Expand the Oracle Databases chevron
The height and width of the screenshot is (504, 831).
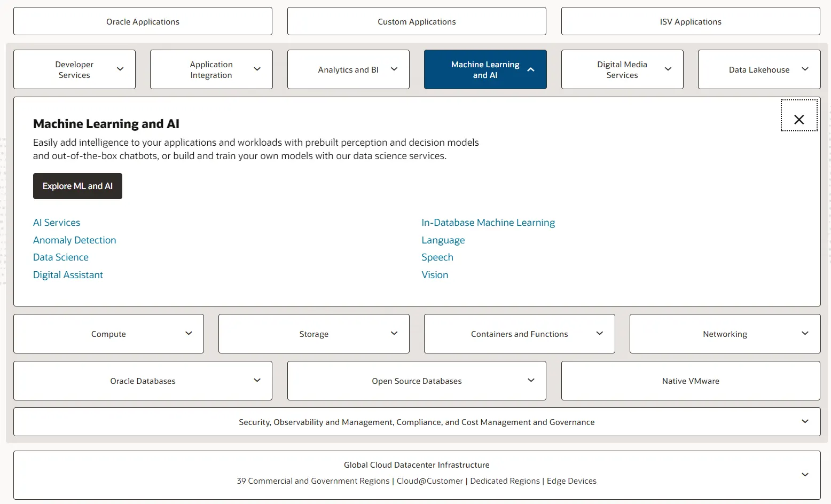pyautogui.click(x=257, y=380)
